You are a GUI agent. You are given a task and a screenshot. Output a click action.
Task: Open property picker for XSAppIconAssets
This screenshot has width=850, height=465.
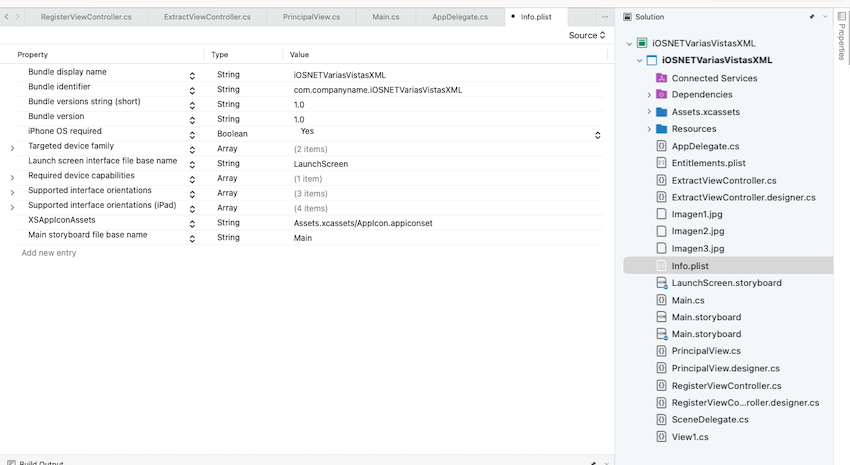pyautogui.click(x=192, y=224)
